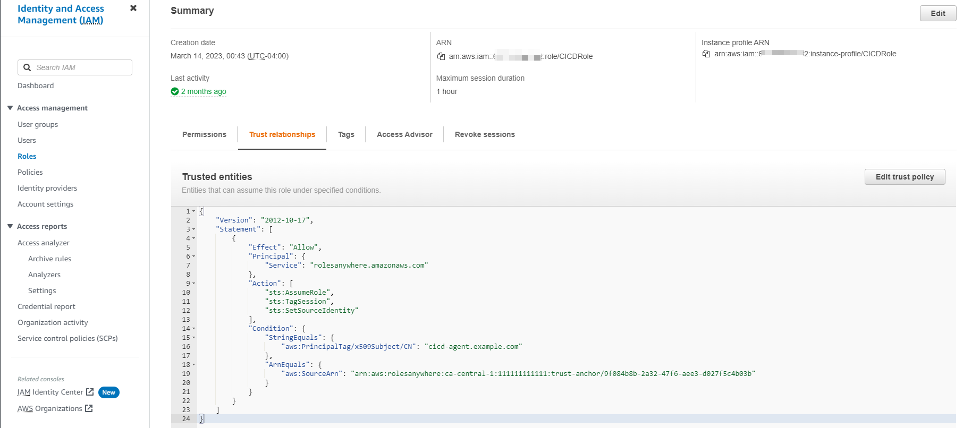Click the '2 months ago' last activity text
Image resolution: width=964 pixels, height=429 pixels.
tap(203, 92)
